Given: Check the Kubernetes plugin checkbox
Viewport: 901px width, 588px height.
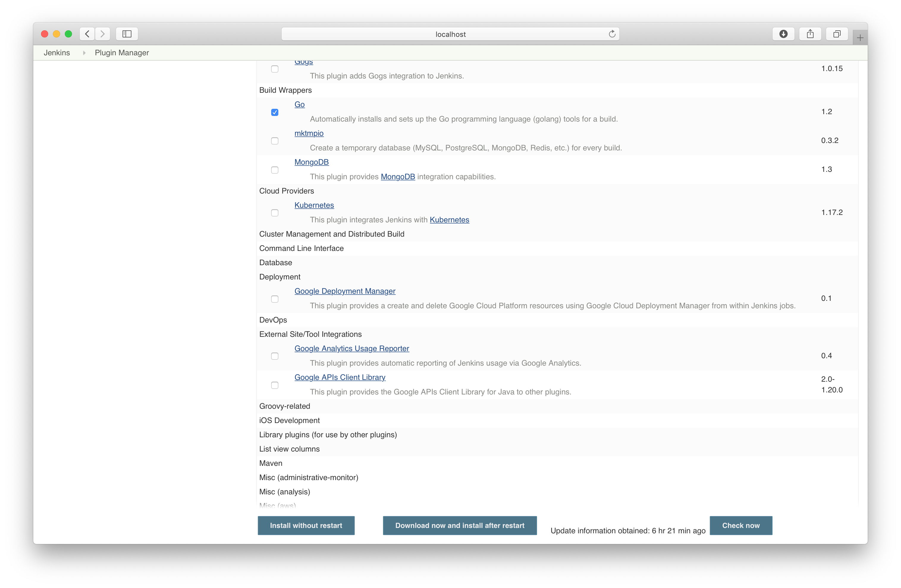Looking at the screenshot, I should pos(275,213).
